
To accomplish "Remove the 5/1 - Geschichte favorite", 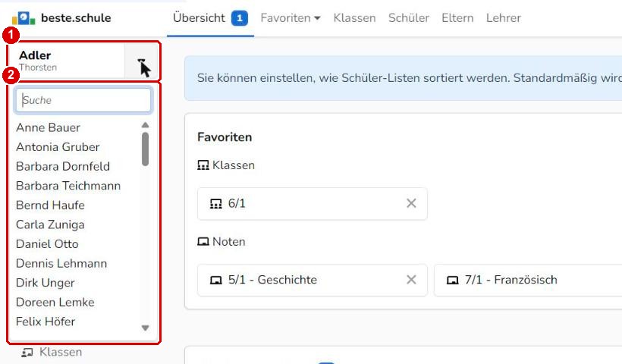I will 411,280.
